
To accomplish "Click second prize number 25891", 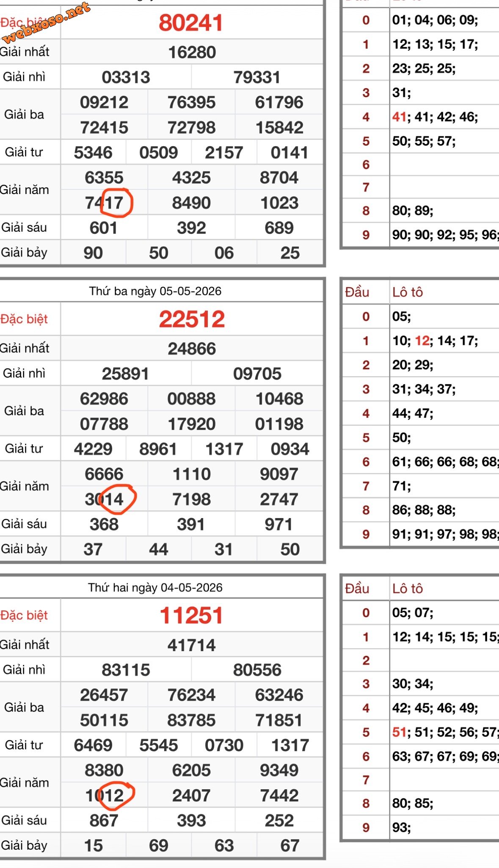I will click(x=125, y=374).
